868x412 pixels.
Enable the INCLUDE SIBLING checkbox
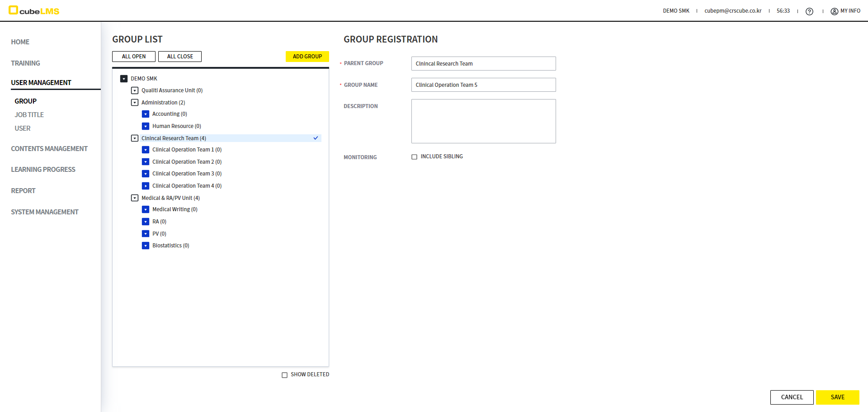pyautogui.click(x=414, y=157)
